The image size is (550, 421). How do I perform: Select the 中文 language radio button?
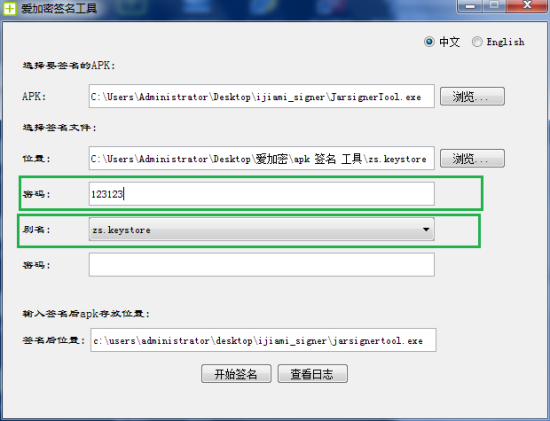click(429, 42)
